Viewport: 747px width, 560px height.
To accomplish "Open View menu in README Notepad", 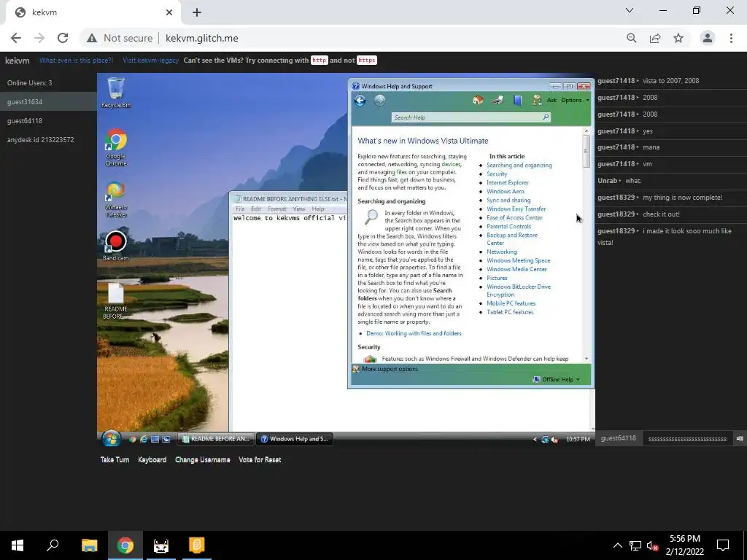I will click(x=298, y=209).
